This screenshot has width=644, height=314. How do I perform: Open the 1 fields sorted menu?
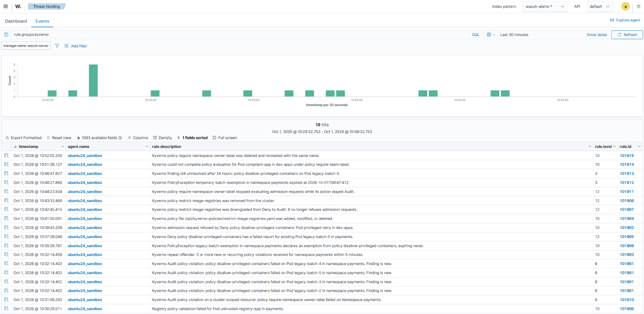(192, 138)
